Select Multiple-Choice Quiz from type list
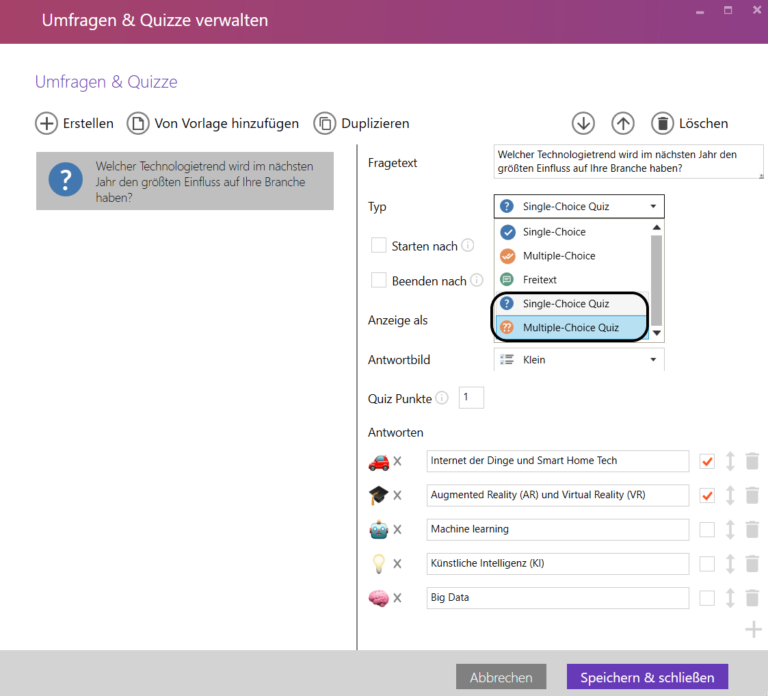This screenshot has height=696, width=768. coord(570,327)
